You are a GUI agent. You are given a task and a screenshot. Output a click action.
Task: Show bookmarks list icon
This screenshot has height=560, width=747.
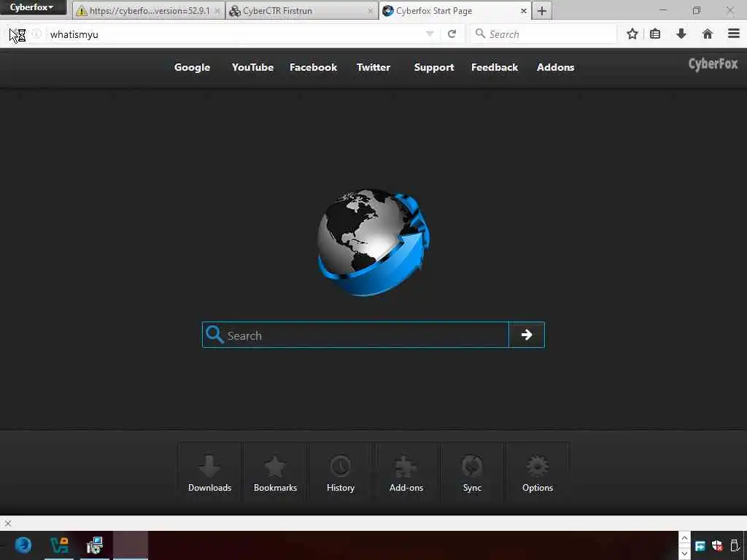[655, 34]
